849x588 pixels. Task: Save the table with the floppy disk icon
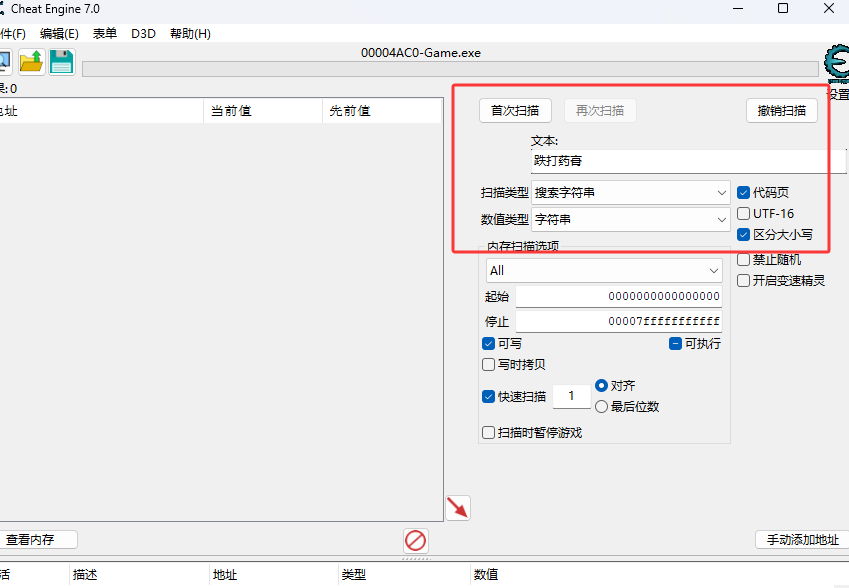tap(62, 62)
